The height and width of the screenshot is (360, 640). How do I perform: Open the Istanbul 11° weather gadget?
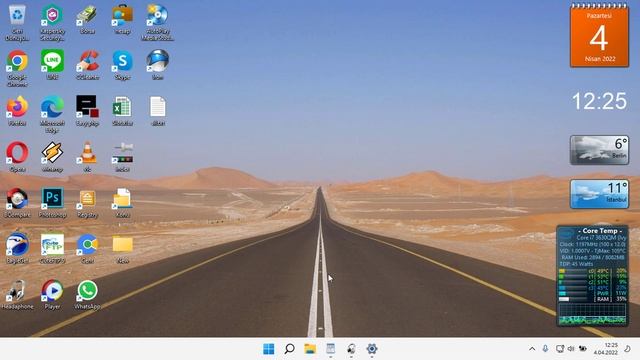599,194
